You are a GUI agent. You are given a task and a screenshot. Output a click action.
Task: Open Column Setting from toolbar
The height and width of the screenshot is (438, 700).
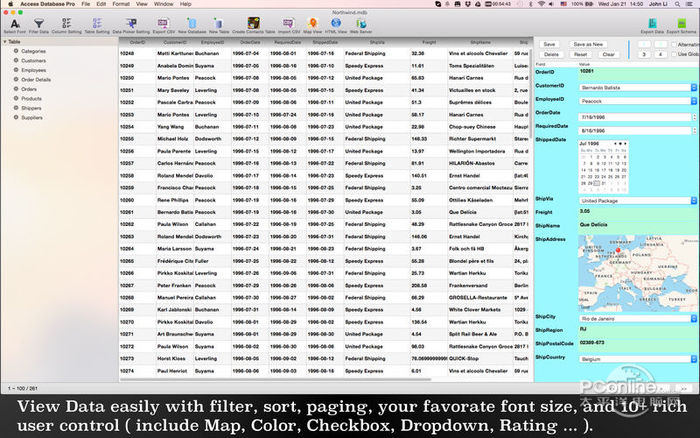tap(68, 24)
